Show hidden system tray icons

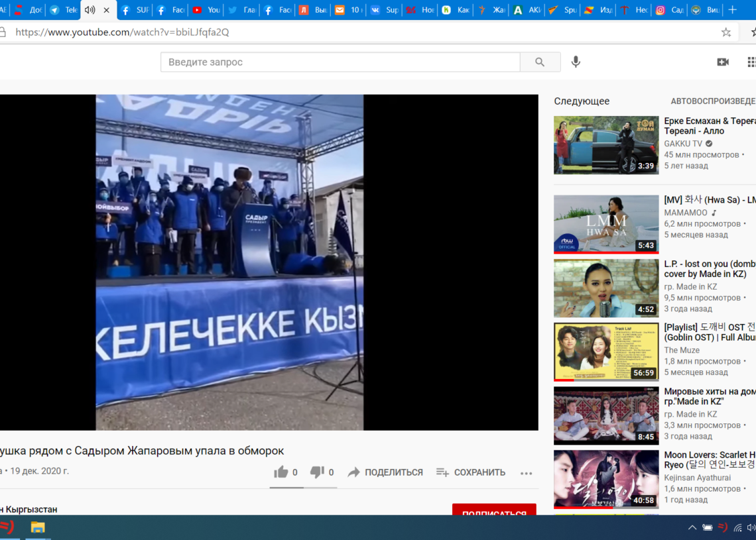point(692,527)
